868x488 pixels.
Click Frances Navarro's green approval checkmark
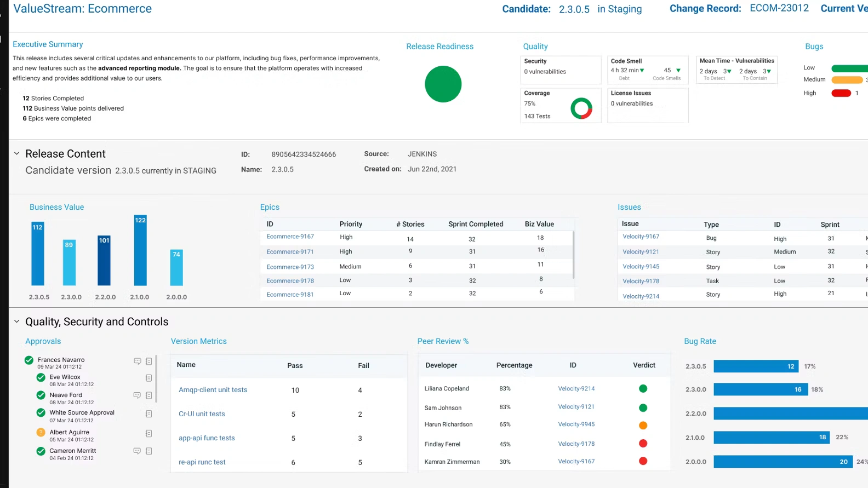tap(29, 360)
